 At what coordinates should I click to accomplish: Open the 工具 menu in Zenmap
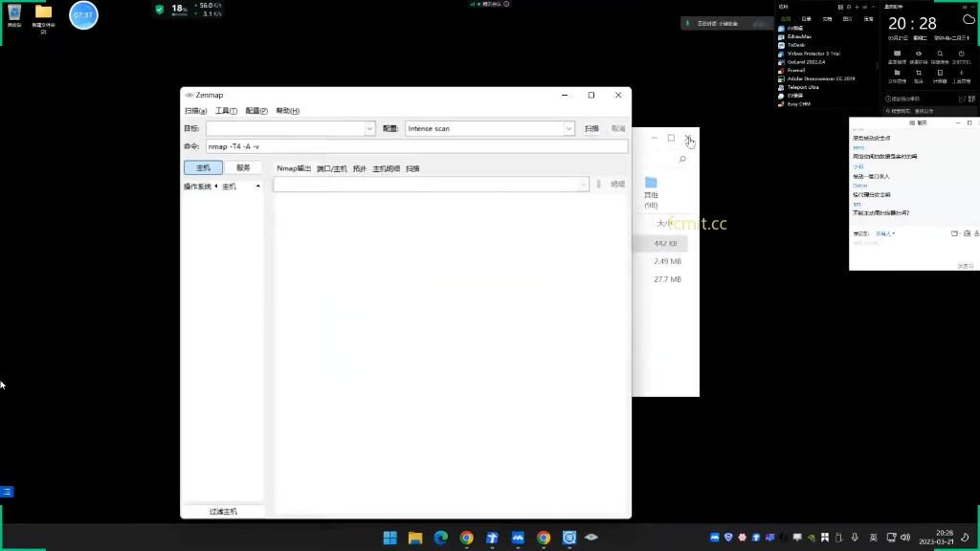click(226, 111)
